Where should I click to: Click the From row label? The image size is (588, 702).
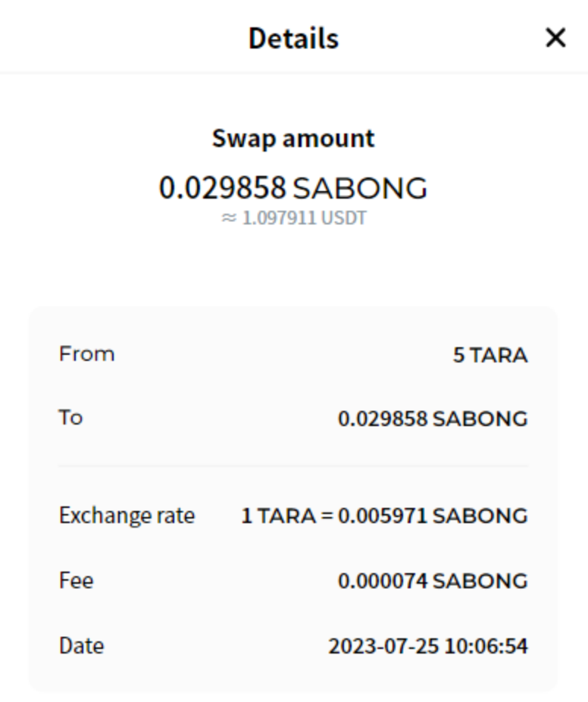pos(86,354)
